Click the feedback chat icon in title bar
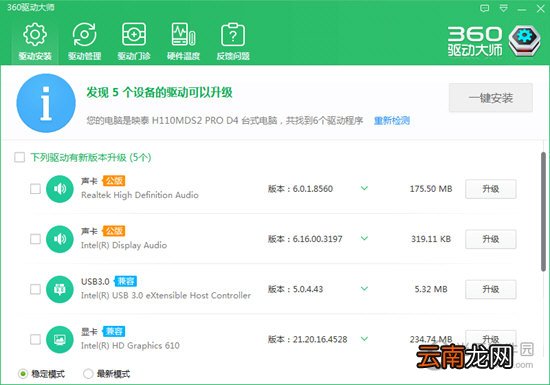The width and height of the screenshot is (550, 385). tap(484, 8)
